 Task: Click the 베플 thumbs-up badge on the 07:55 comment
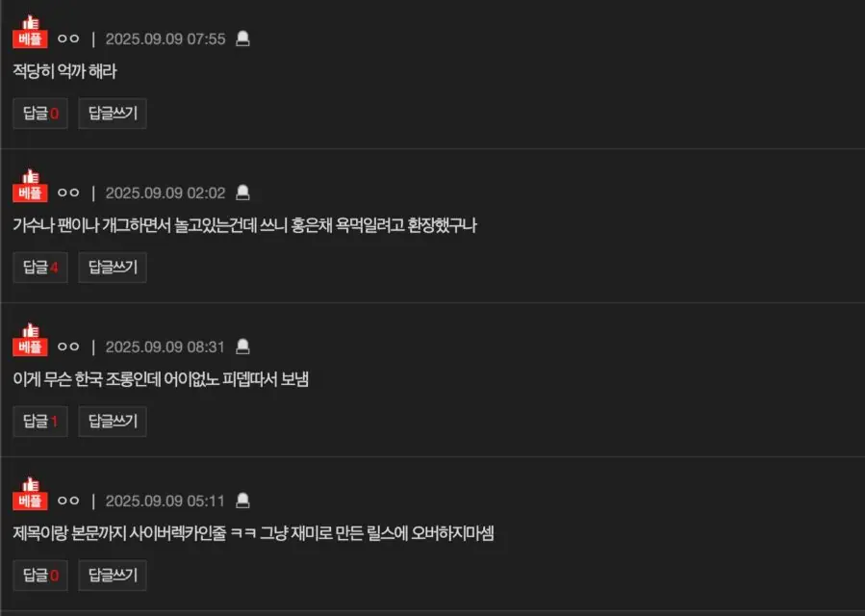tap(30, 32)
